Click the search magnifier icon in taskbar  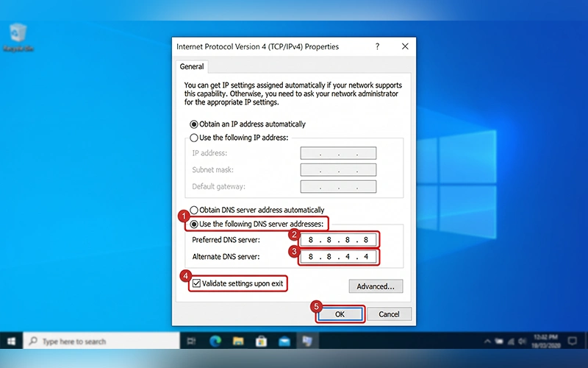pos(33,341)
